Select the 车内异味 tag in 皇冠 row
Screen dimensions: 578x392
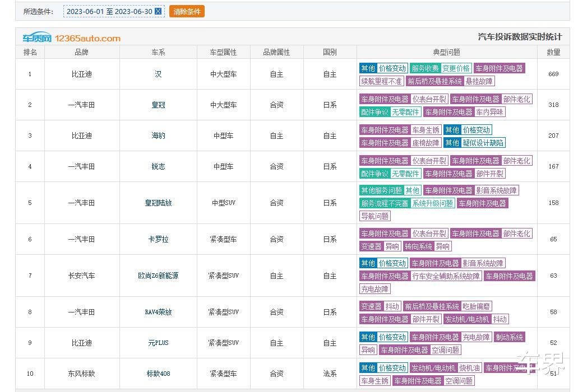pyautogui.click(x=489, y=112)
